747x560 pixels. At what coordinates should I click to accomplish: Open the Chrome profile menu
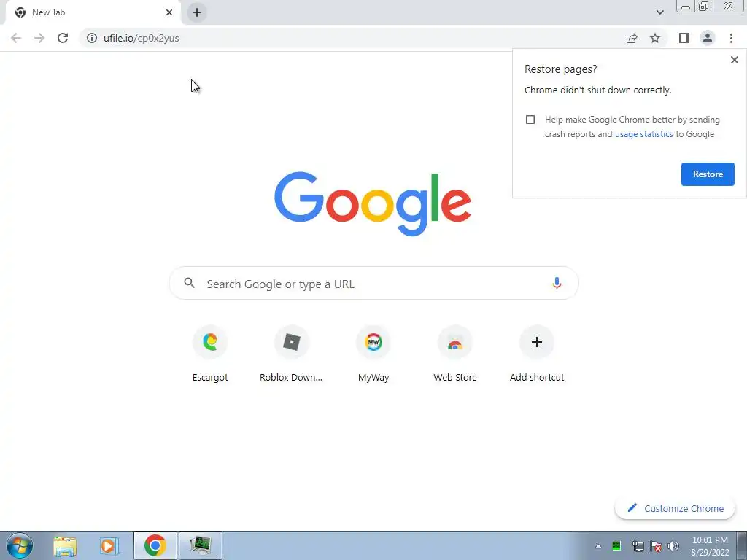(x=708, y=38)
